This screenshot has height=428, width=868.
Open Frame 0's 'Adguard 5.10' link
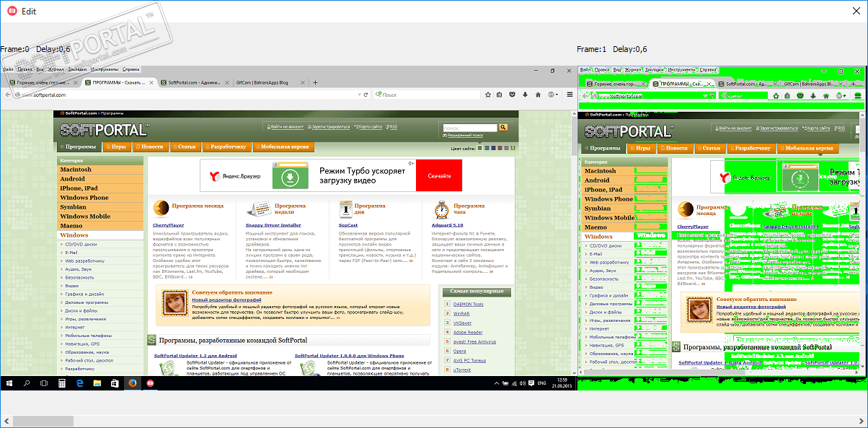pyautogui.click(x=448, y=225)
